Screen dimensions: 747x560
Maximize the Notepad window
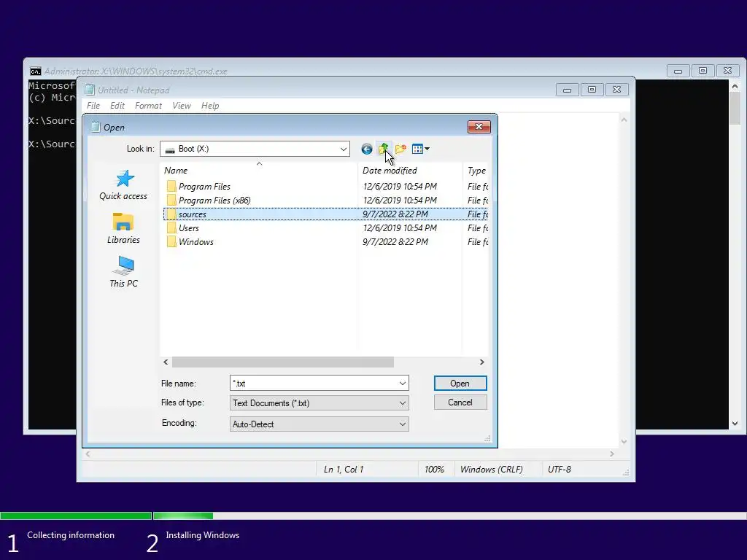[592, 90]
